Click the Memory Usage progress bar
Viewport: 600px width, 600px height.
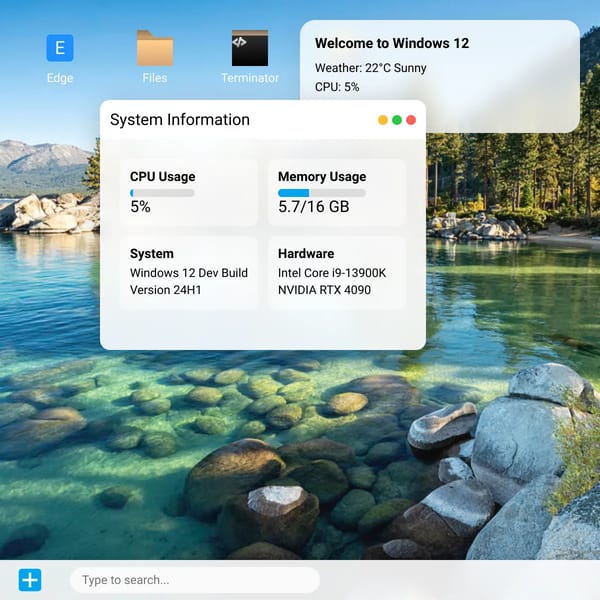click(322, 193)
